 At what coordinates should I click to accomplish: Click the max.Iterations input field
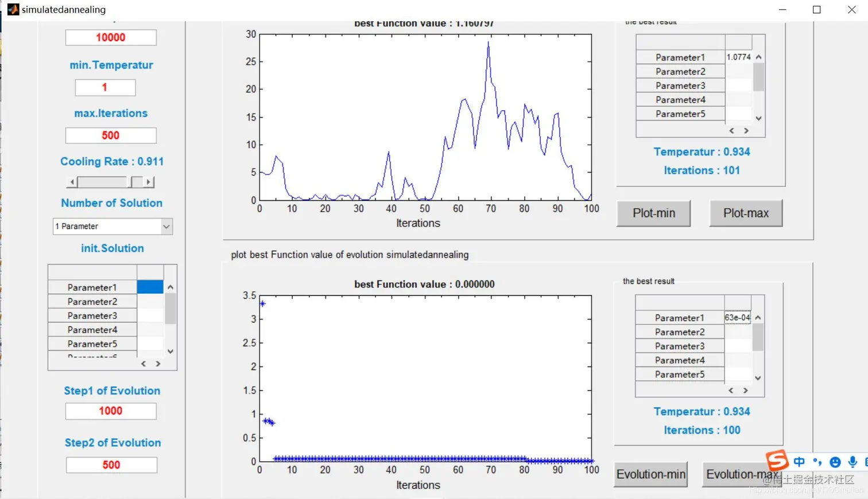click(111, 136)
